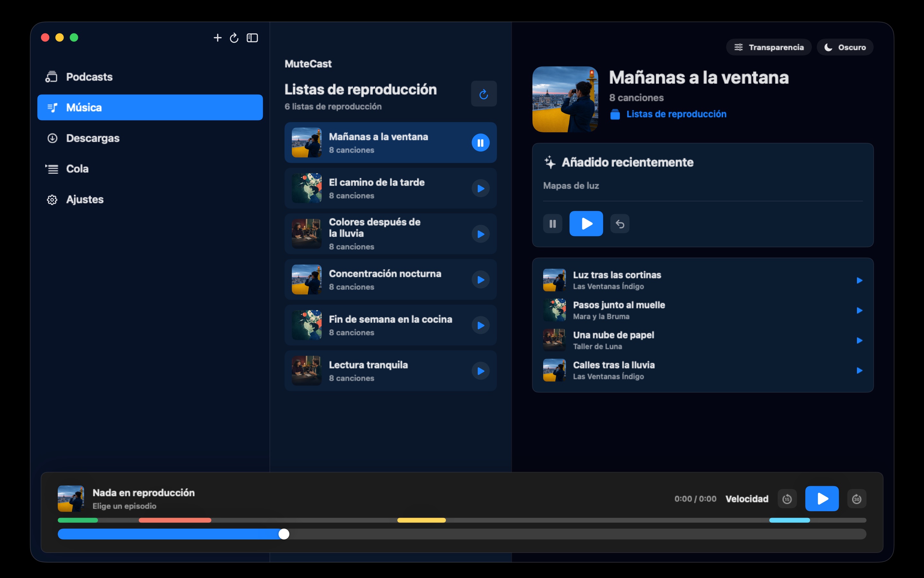Go to Descargas

coord(150,138)
